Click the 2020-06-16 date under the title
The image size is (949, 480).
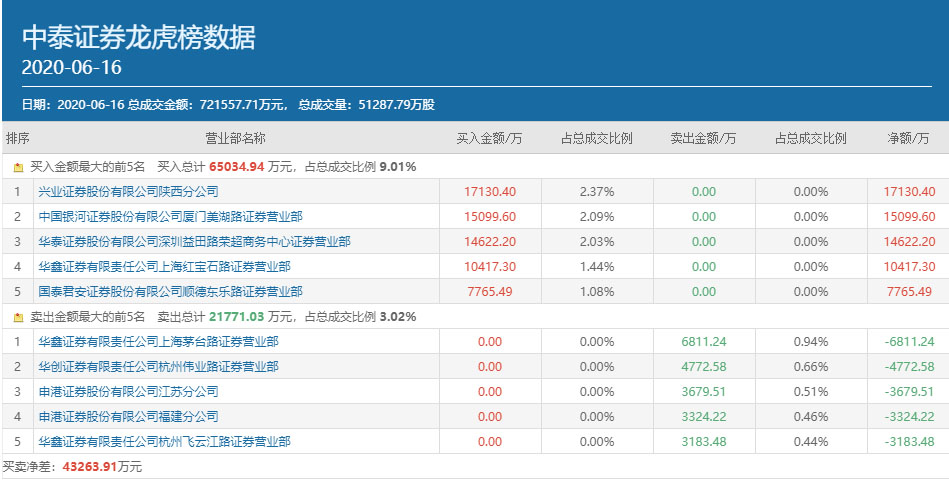tap(71, 68)
